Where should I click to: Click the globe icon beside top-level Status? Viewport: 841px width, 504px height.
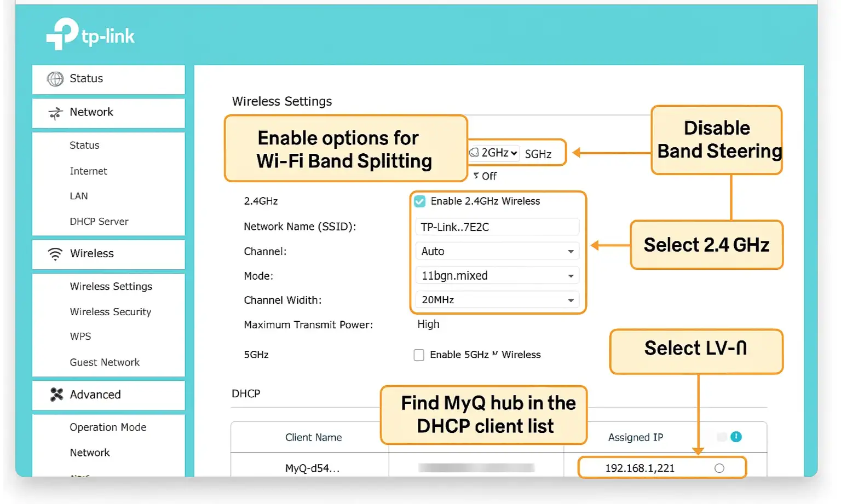click(x=55, y=79)
